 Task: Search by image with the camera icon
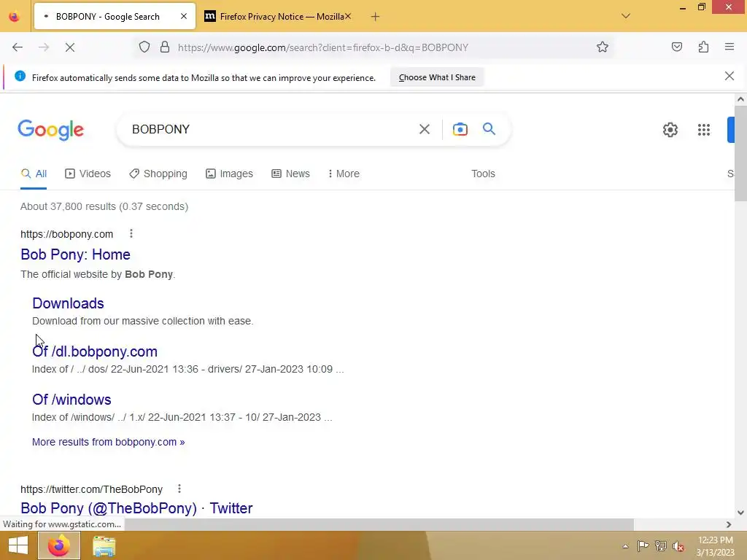coord(460,129)
